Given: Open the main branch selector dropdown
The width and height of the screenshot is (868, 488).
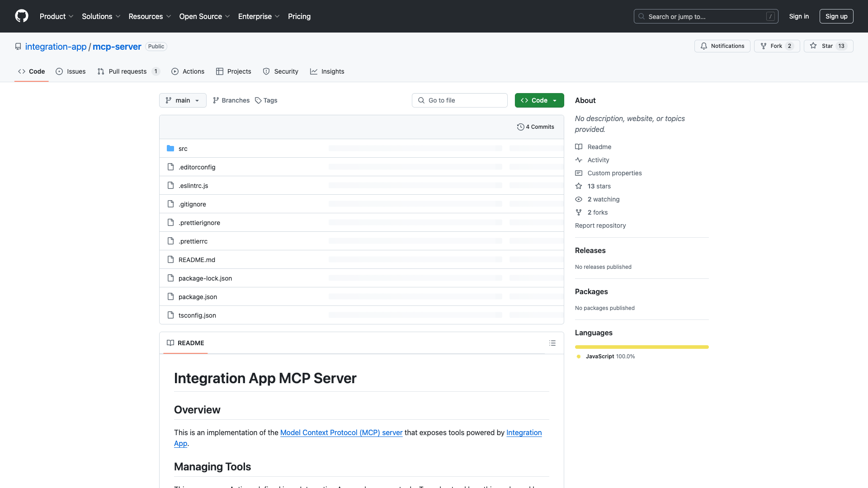Looking at the screenshot, I should tap(183, 100).
